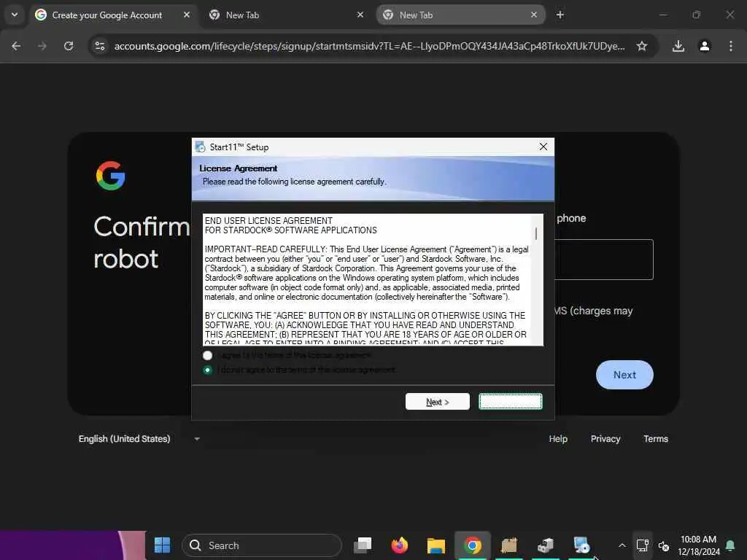
Task: Click 'END USER LICENSE AGREEMENT' text
Action: click(268, 220)
